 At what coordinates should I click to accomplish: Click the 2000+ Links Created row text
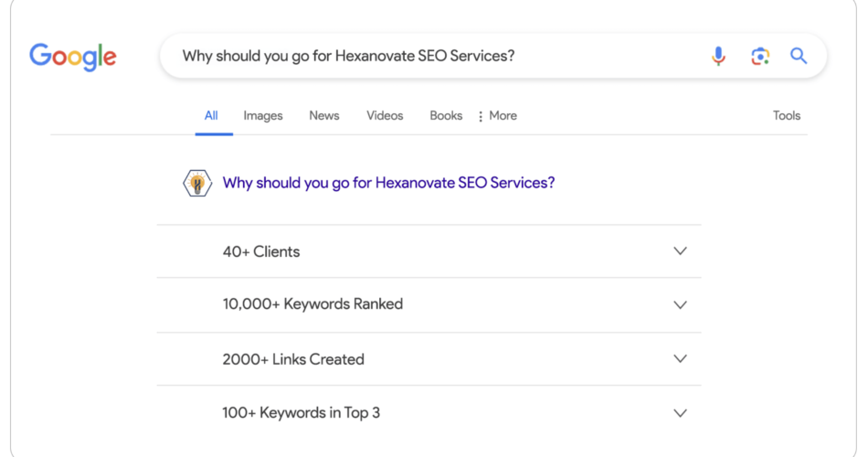point(293,359)
